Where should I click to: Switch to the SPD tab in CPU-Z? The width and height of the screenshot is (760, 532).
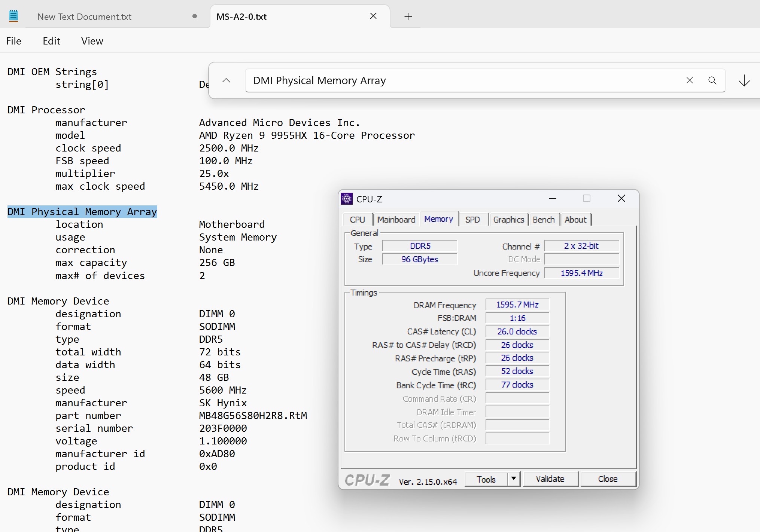point(472,220)
